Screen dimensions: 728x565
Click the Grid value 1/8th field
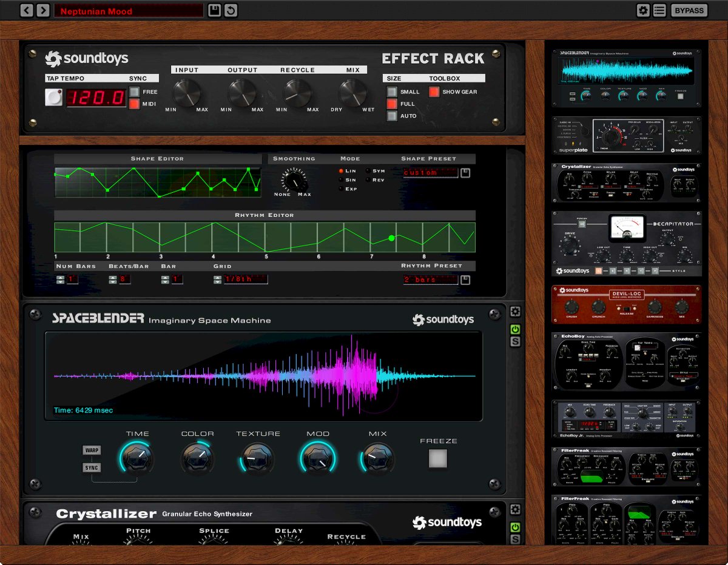coord(246,279)
